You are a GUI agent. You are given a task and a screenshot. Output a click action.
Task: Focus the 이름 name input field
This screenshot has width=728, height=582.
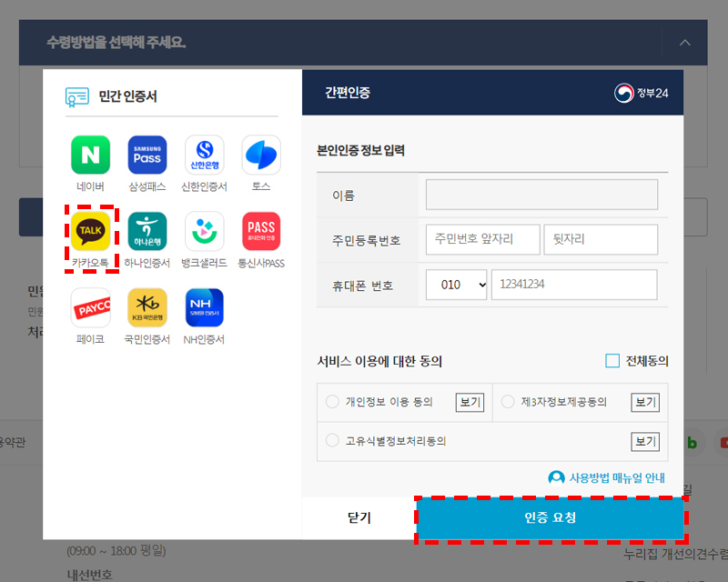(541, 195)
